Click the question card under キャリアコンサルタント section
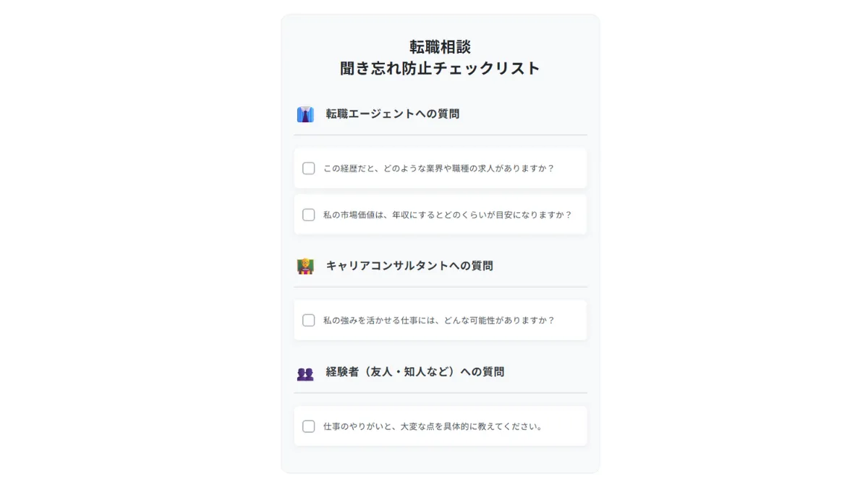The image size is (868, 485). 440,320
